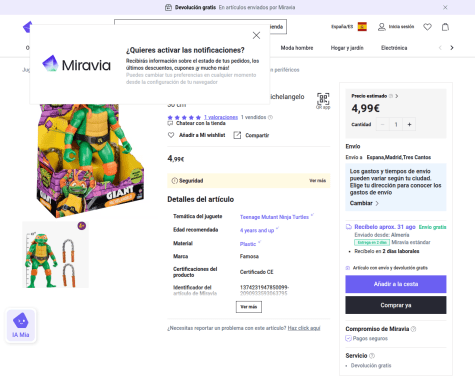The width and height of the screenshot is (475, 380).
Task: Click the user account icon
Action: [382, 27]
